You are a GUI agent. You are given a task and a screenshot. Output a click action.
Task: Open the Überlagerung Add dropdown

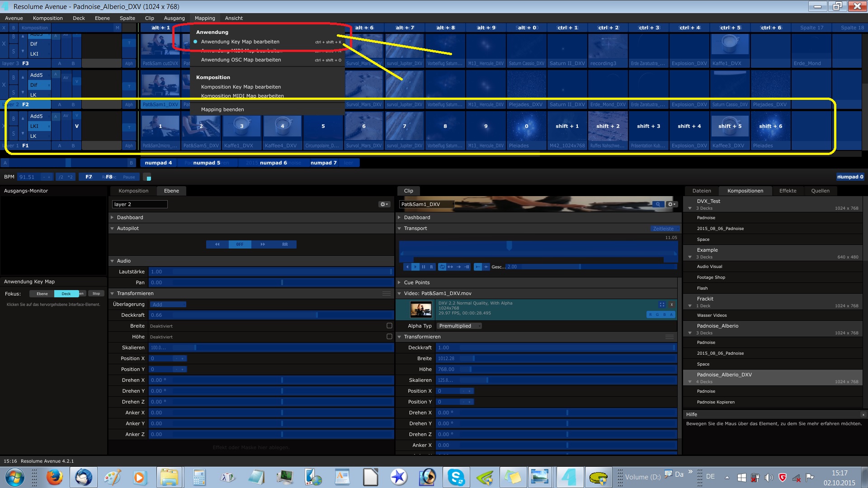[168, 305]
